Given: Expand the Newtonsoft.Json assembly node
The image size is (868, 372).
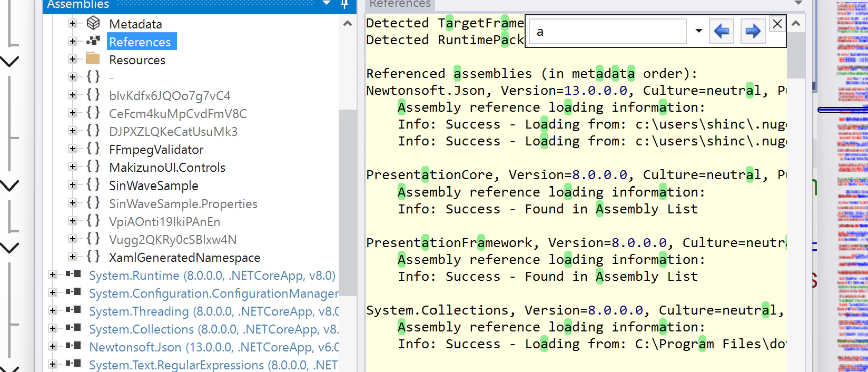Looking at the screenshot, I should click(52, 346).
